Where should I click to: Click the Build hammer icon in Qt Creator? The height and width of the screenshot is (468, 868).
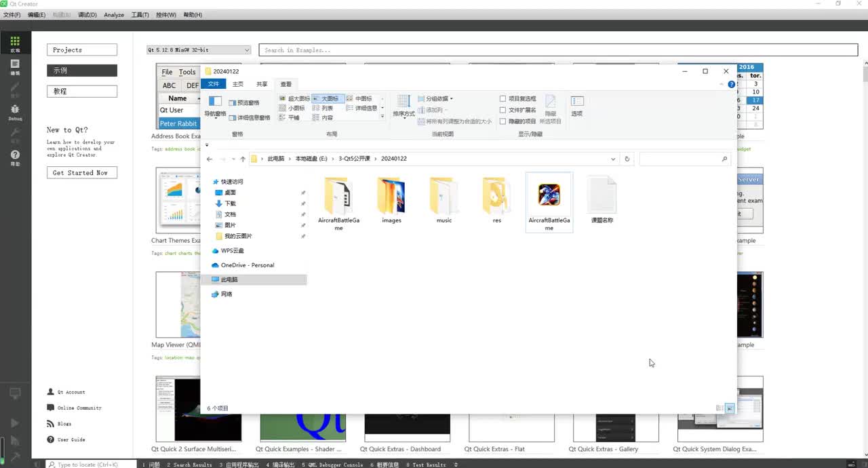click(15, 456)
